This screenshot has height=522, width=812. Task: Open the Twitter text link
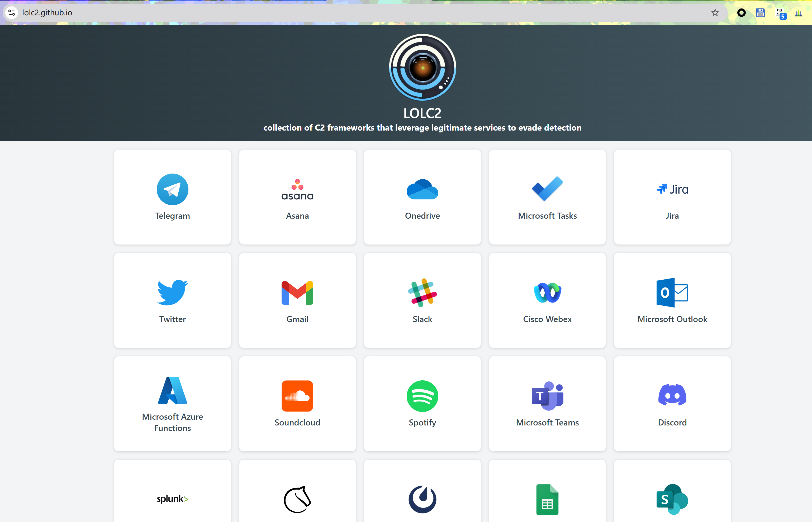click(x=172, y=319)
